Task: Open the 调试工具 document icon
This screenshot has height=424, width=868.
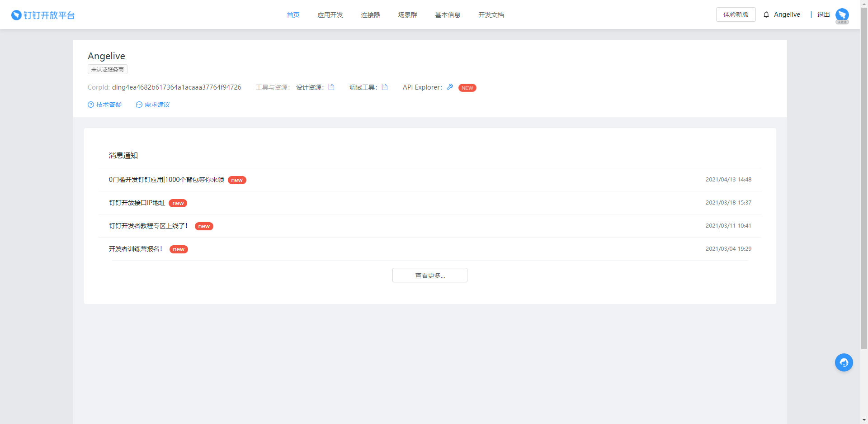Action: (x=385, y=87)
